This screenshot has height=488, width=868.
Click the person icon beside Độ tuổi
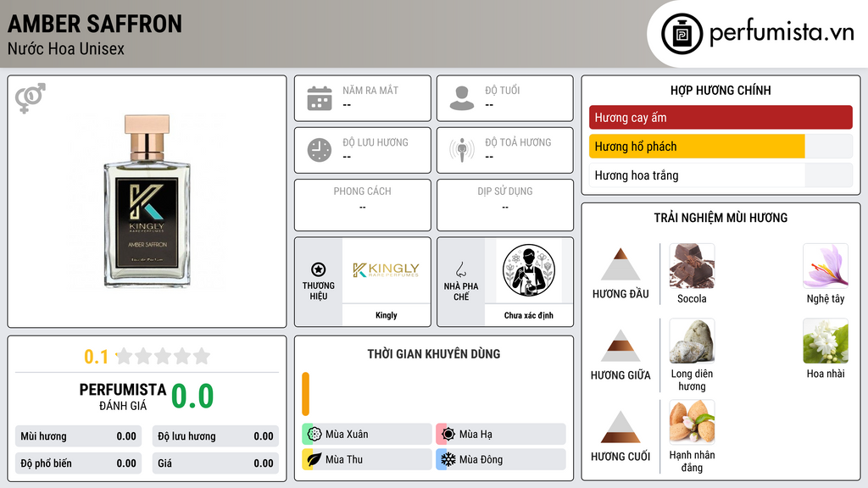(462, 98)
